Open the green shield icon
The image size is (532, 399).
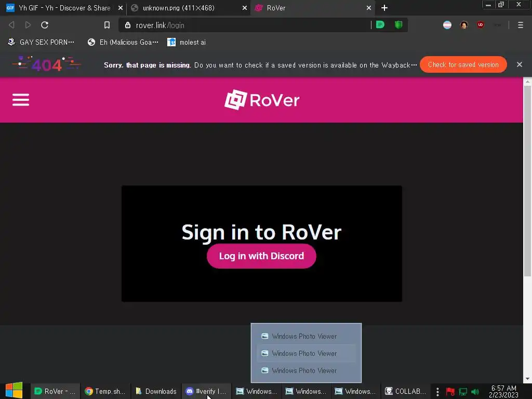398,25
